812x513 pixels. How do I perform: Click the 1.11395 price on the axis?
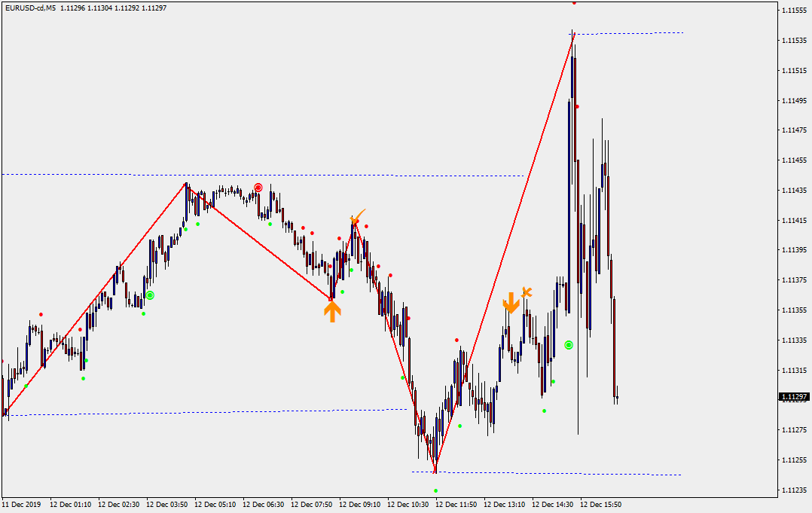click(795, 250)
